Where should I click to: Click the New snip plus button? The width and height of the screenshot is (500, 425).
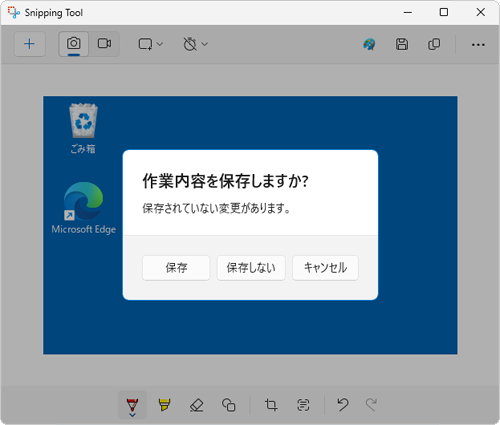coord(30,44)
